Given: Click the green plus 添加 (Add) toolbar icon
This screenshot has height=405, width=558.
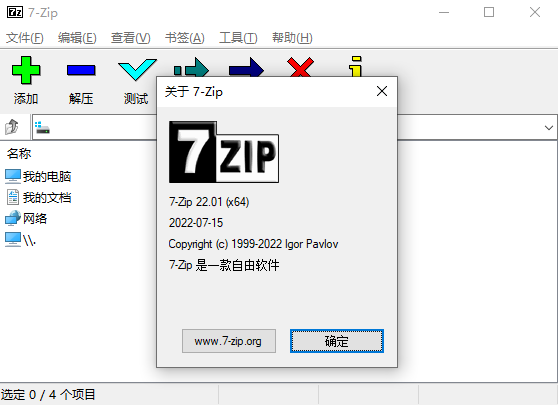Looking at the screenshot, I should pos(26,70).
